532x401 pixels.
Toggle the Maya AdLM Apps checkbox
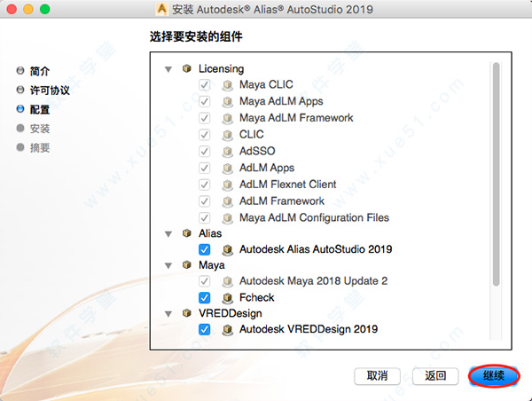coord(204,101)
